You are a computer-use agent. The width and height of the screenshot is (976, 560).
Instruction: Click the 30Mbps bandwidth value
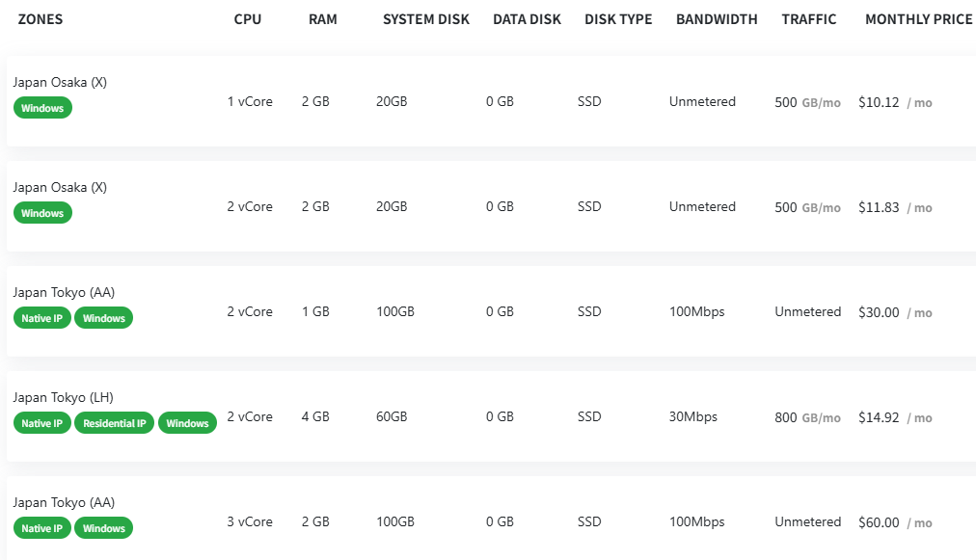[x=692, y=416]
